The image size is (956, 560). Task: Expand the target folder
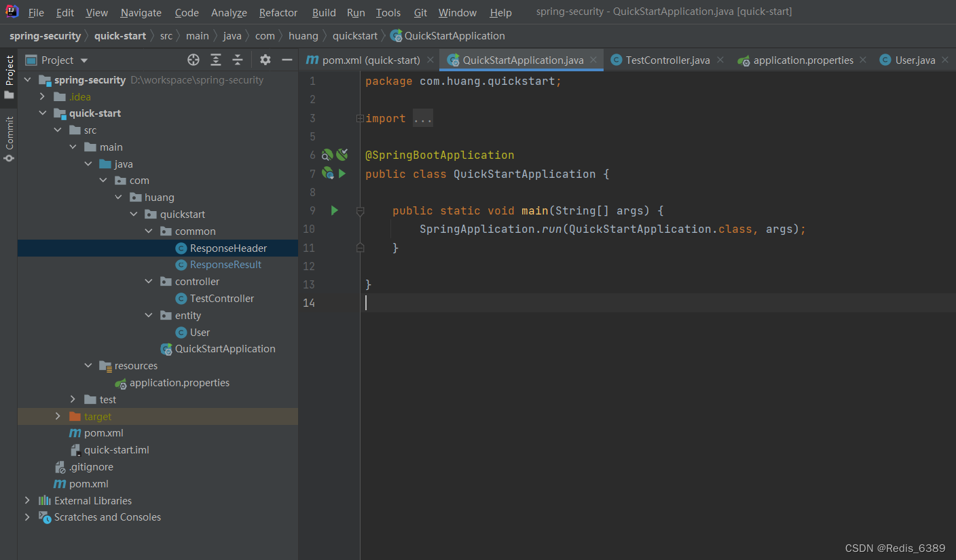pos(58,416)
